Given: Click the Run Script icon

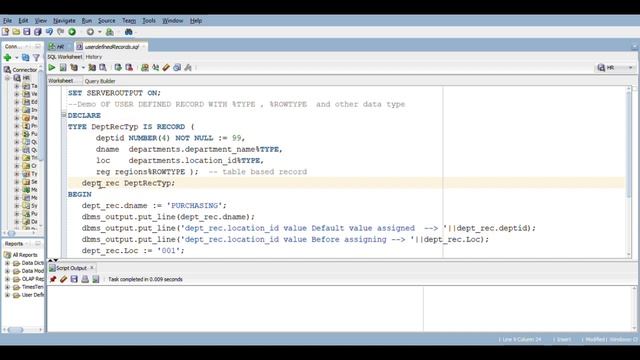Looking at the screenshot, I should [63, 67].
